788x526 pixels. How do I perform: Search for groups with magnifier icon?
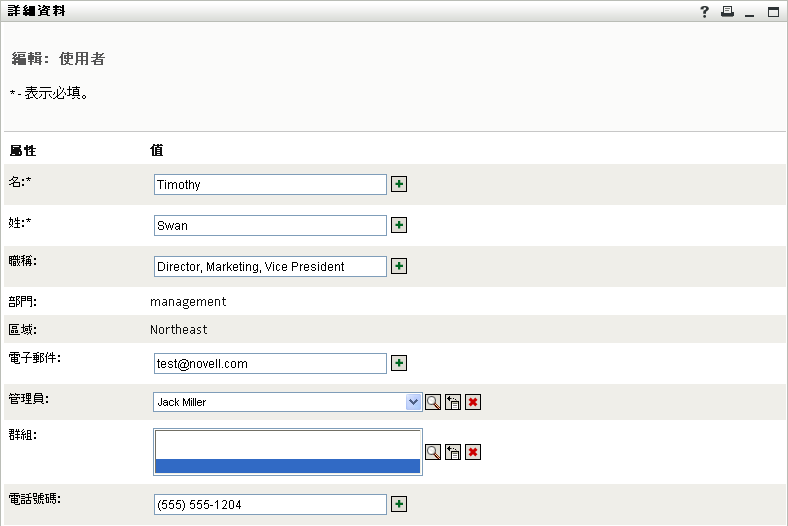click(x=433, y=452)
